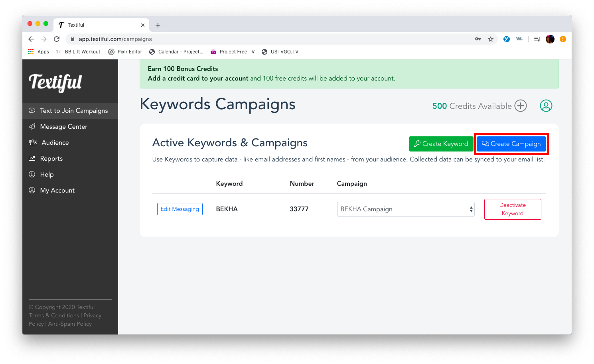Bookmark this page with the star
594x364 pixels.
[491, 39]
